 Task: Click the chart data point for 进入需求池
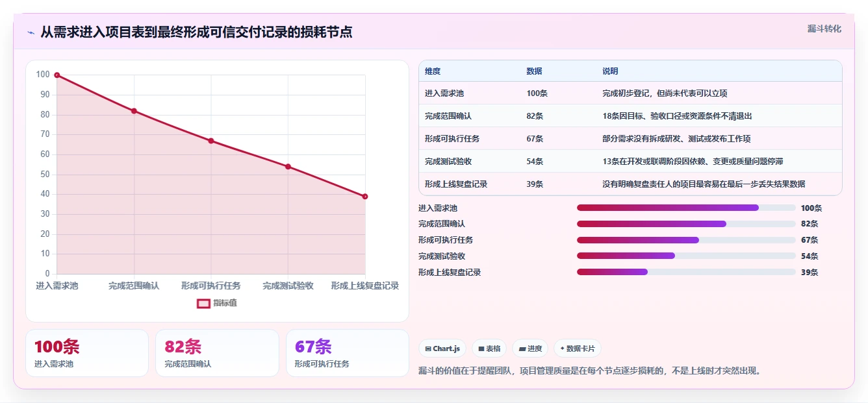click(57, 75)
